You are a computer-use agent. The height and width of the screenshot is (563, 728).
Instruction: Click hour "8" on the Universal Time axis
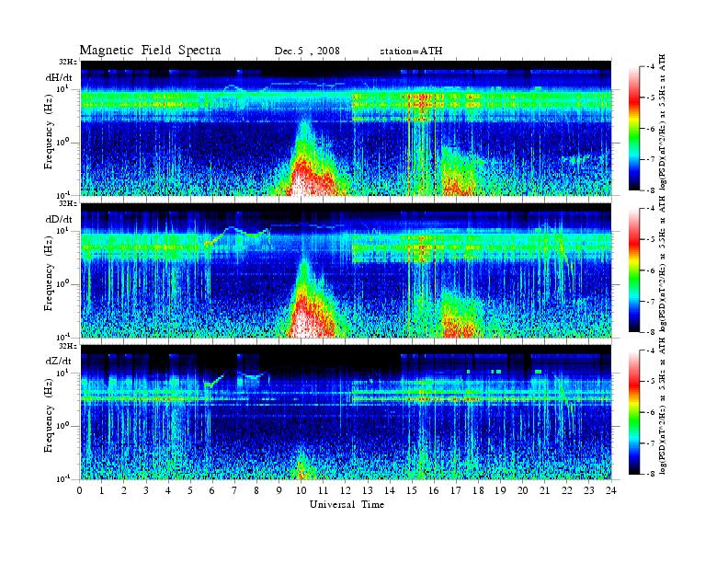click(x=256, y=490)
